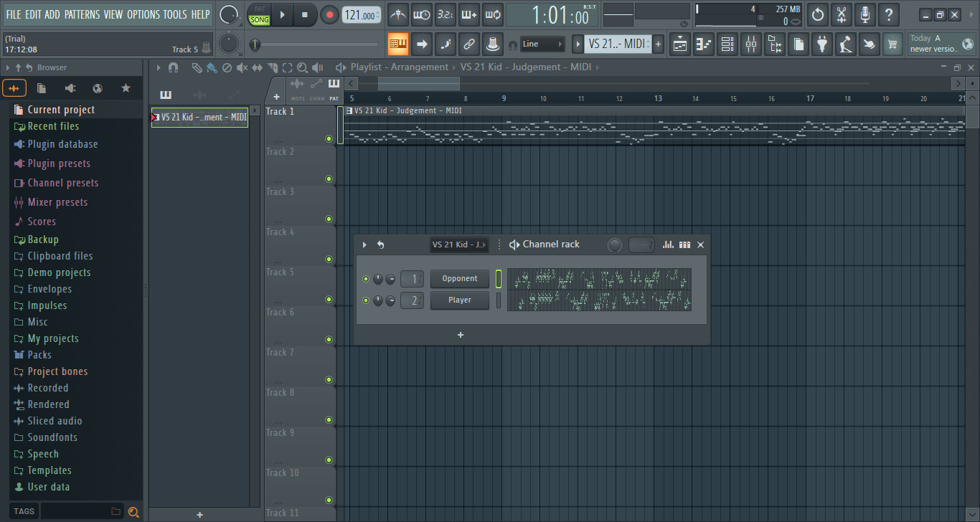Screen dimensions: 980x522
Task: Toggle the green mute light on Track 3
Action: (x=329, y=219)
